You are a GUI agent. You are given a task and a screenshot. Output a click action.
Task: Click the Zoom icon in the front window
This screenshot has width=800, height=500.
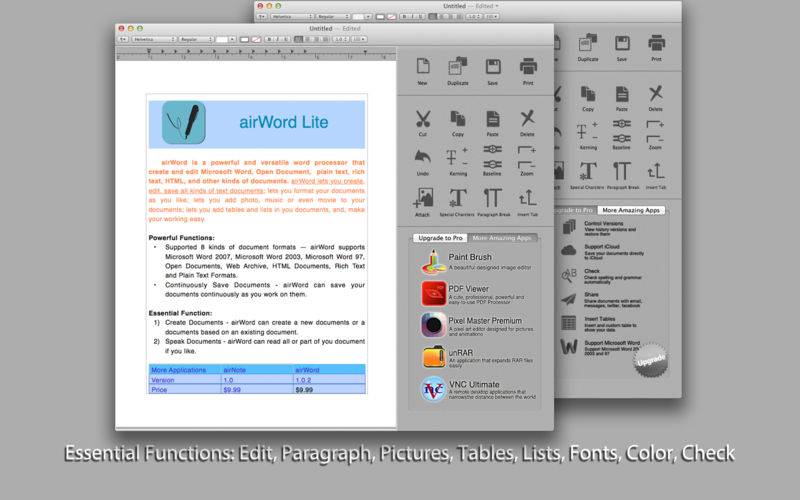(x=527, y=158)
